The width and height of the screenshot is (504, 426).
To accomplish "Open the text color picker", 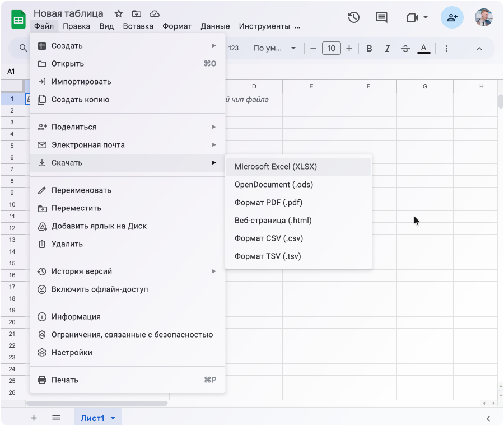I will 424,49.
